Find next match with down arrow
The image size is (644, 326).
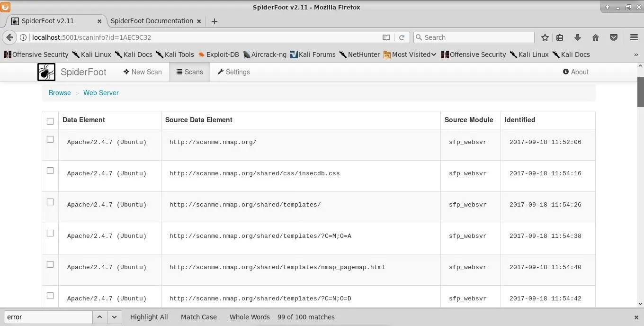coord(114,317)
